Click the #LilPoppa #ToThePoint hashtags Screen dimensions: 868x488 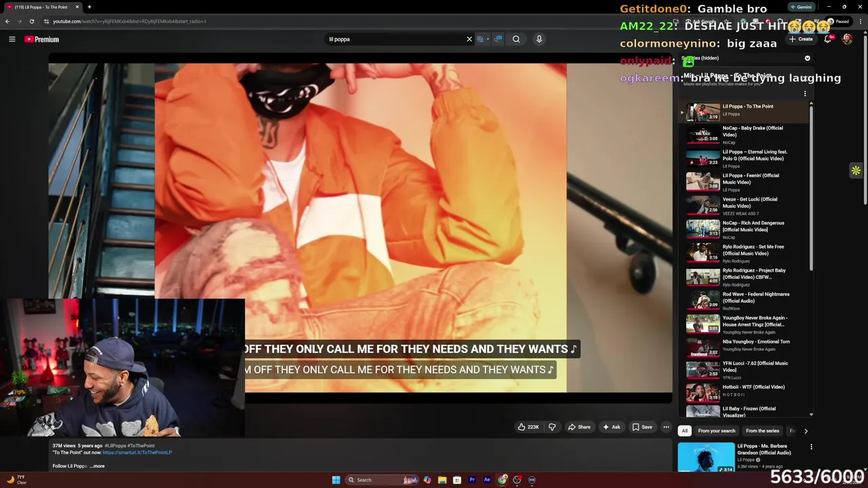pos(130,446)
